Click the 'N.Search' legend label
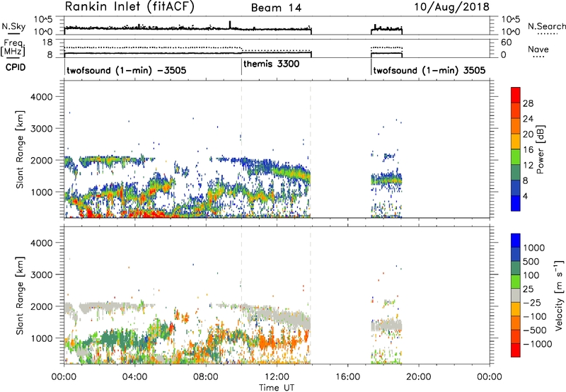 [x=546, y=26]
